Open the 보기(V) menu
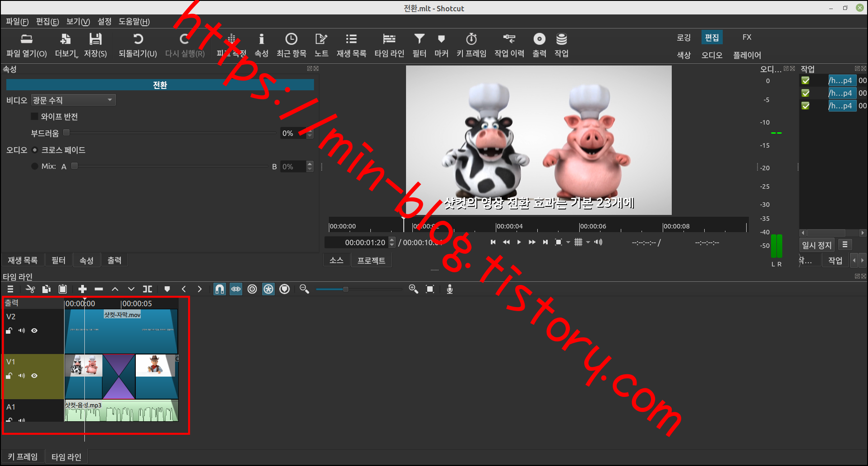This screenshot has width=868, height=466. 78,22
